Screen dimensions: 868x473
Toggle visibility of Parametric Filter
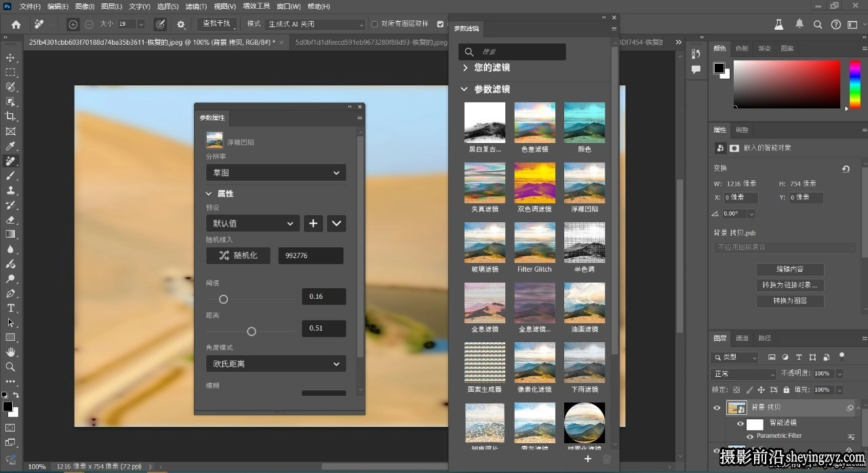(x=750, y=436)
